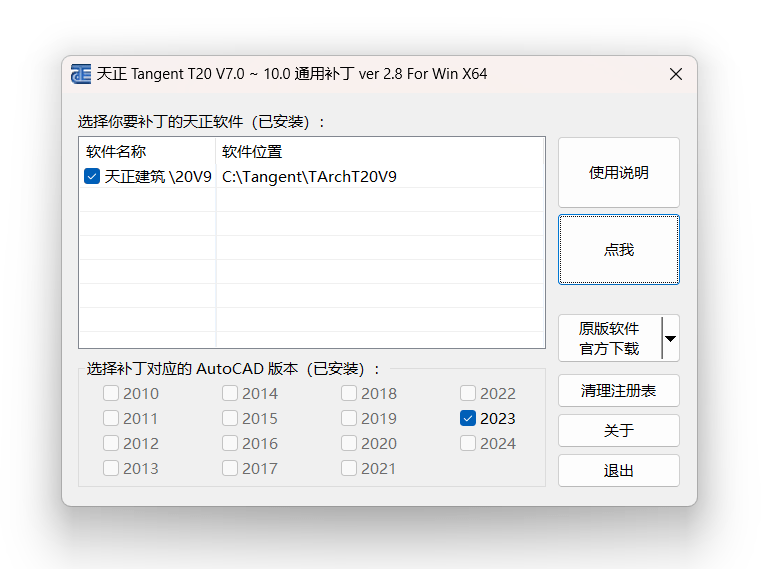Toggle the AutoCAD 2022 checkbox
The width and height of the screenshot is (761, 569).
(x=468, y=393)
